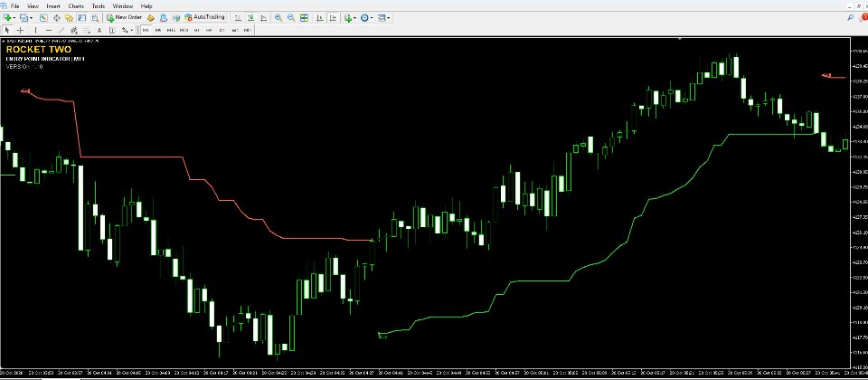Click the New Order button

pyautogui.click(x=125, y=18)
